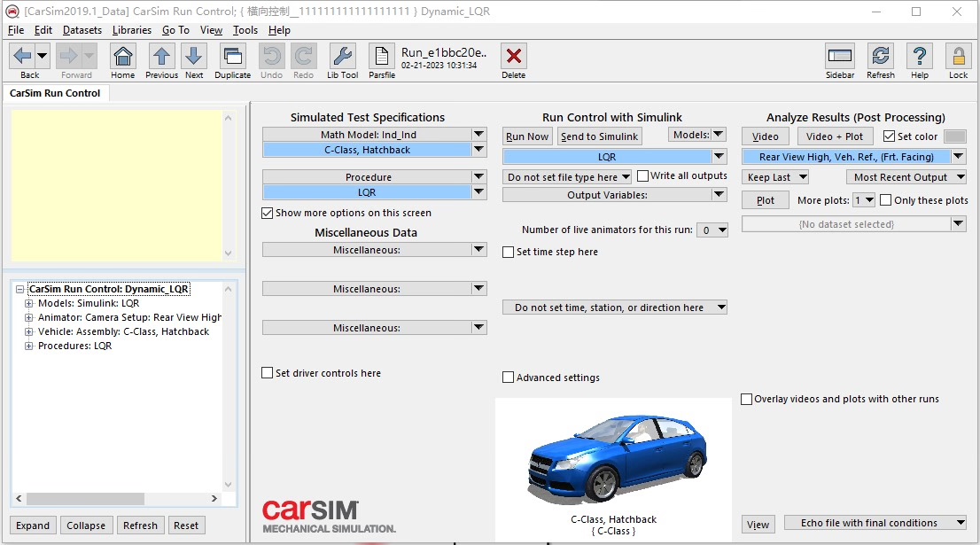Check Overlay videos and plots with other runs

coord(746,399)
